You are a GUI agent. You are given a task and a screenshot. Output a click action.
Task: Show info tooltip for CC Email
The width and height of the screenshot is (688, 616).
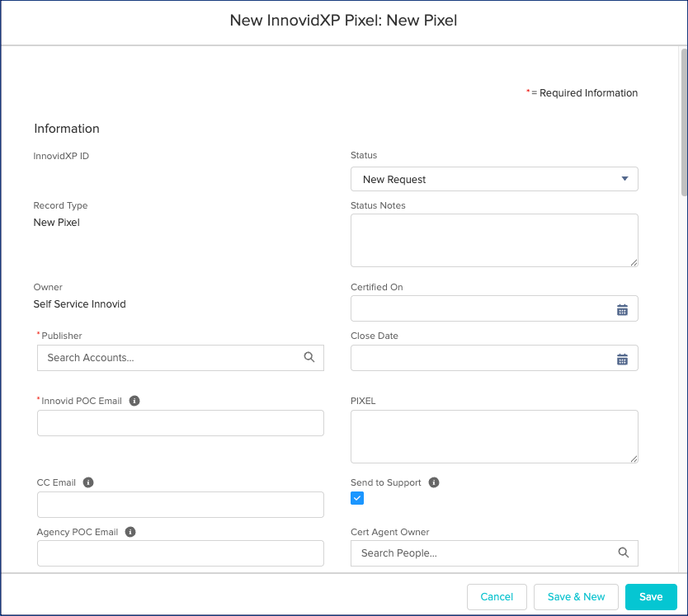(x=88, y=482)
